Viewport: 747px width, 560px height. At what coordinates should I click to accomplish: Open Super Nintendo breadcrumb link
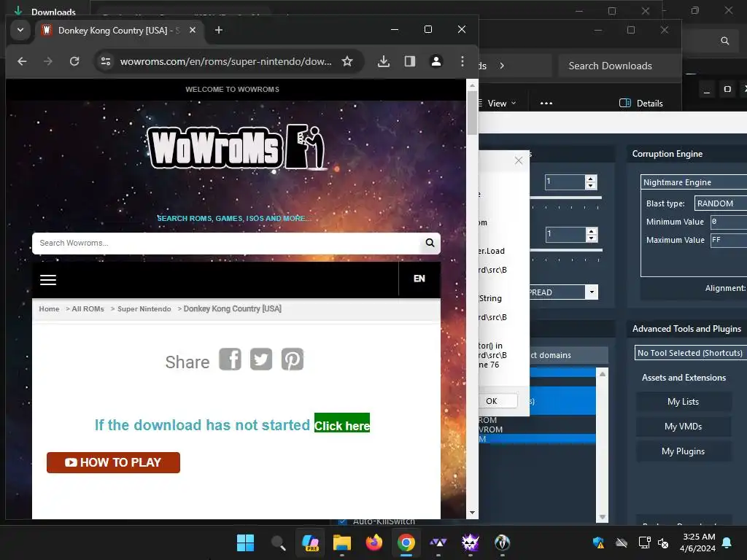point(144,309)
